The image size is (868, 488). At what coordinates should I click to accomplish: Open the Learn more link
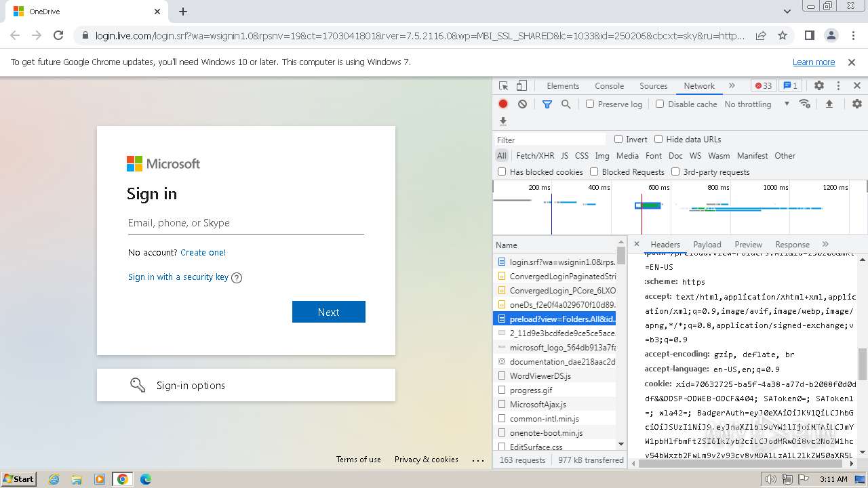point(814,62)
